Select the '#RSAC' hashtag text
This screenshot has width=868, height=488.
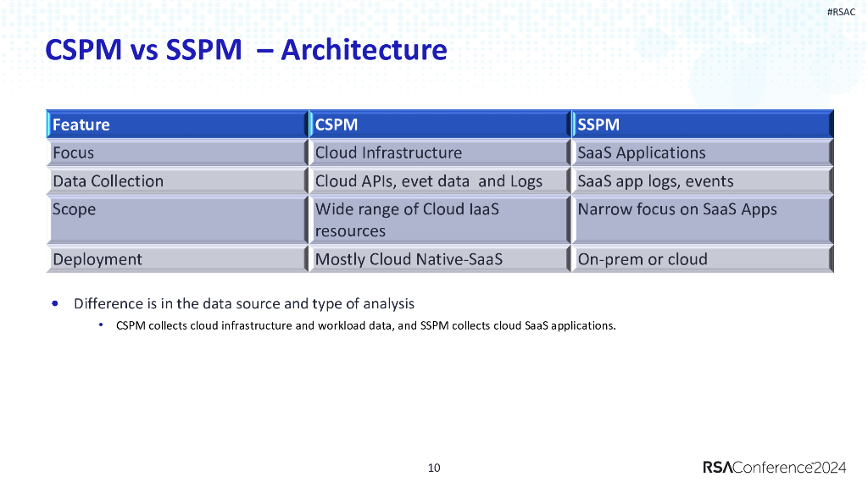point(841,12)
